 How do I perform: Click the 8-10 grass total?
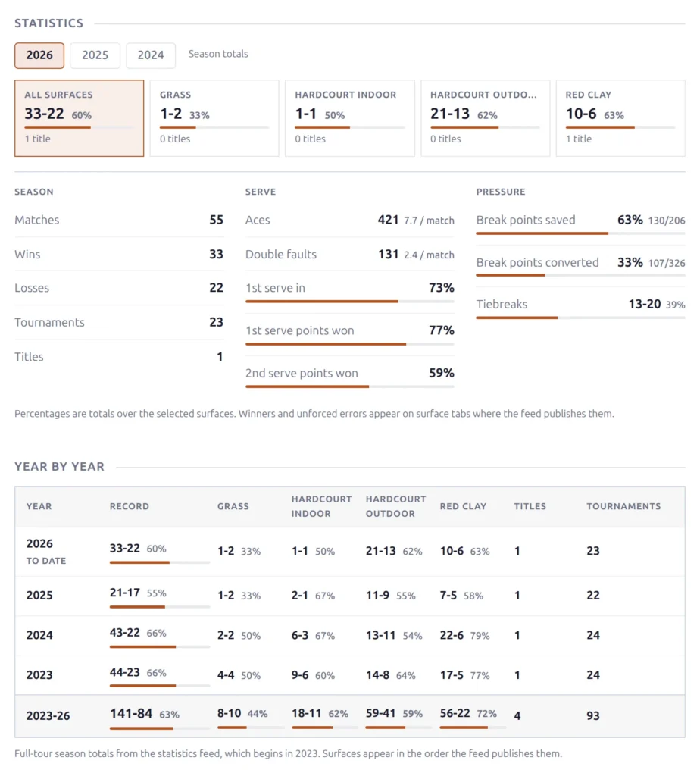pyautogui.click(x=229, y=713)
